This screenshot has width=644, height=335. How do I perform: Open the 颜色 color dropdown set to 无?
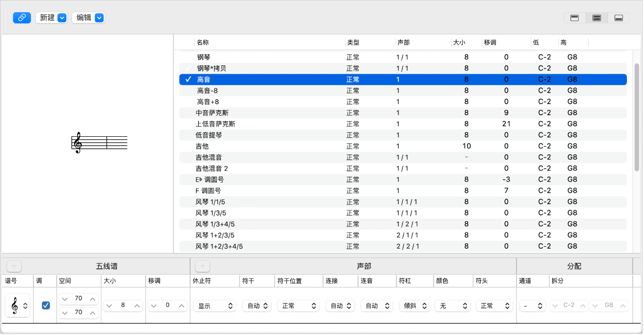pos(452,305)
